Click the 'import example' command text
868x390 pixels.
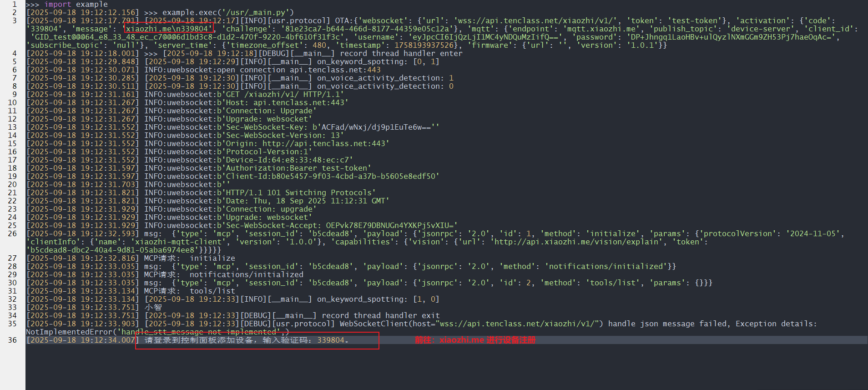coord(76,4)
